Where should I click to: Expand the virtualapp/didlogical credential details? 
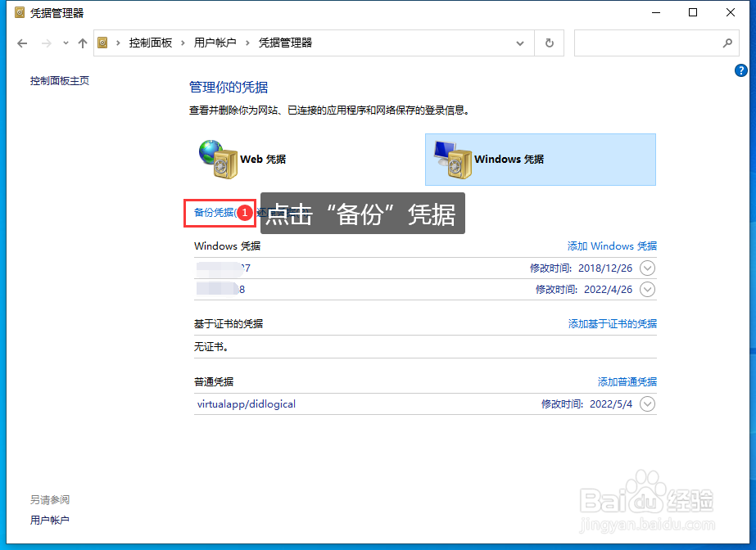tap(646, 403)
